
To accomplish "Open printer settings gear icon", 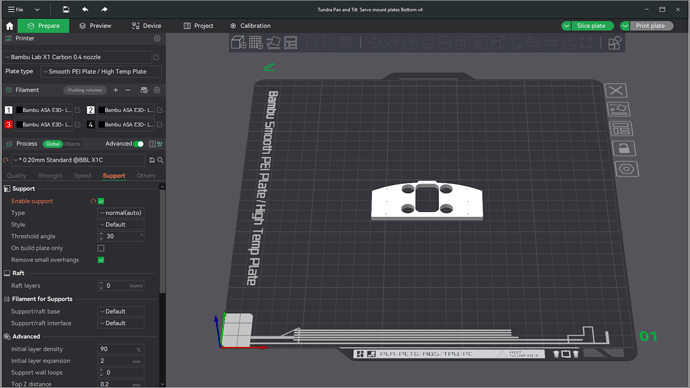I will pyautogui.click(x=157, y=39).
